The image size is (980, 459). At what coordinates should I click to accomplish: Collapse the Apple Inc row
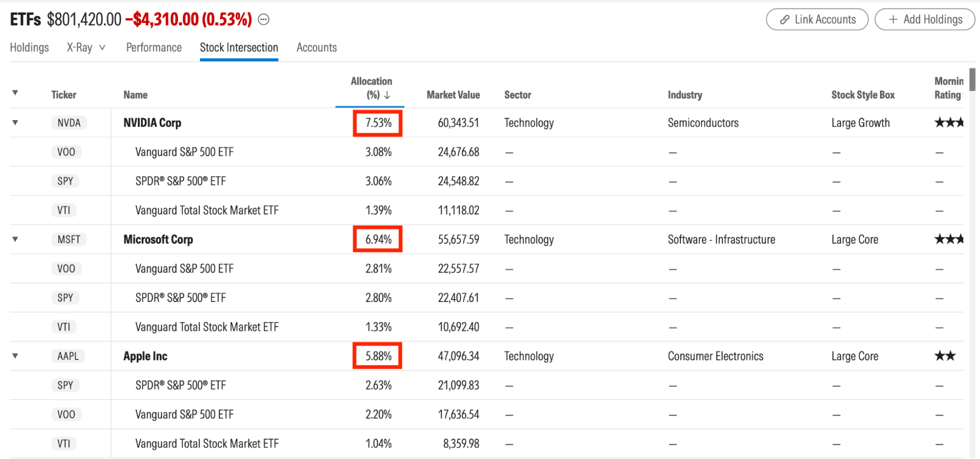(15, 356)
